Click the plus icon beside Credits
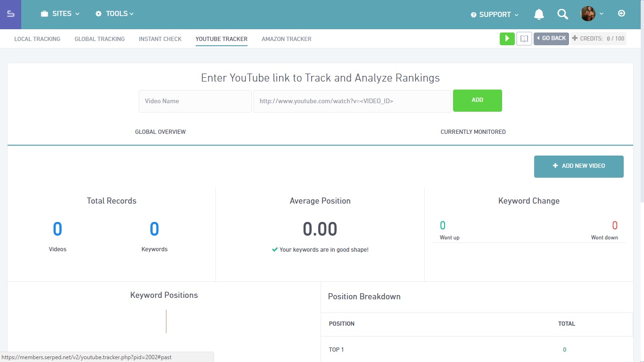The width and height of the screenshot is (644, 362). (575, 39)
